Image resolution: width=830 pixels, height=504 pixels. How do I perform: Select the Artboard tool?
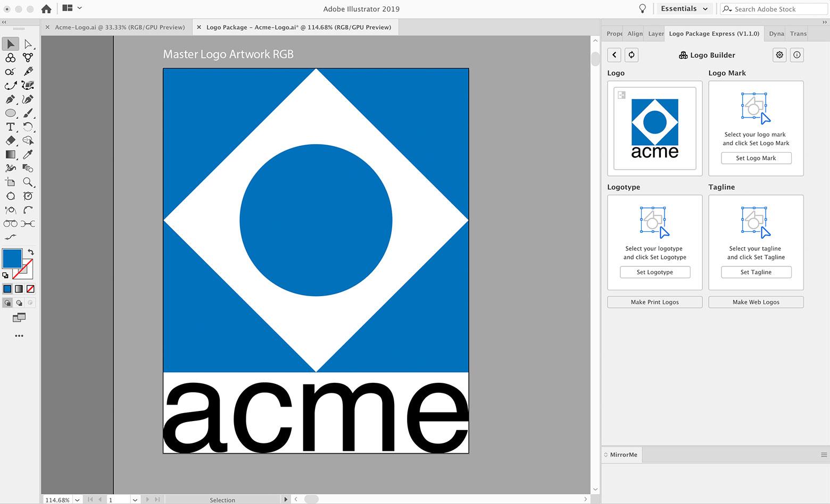coord(11,182)
